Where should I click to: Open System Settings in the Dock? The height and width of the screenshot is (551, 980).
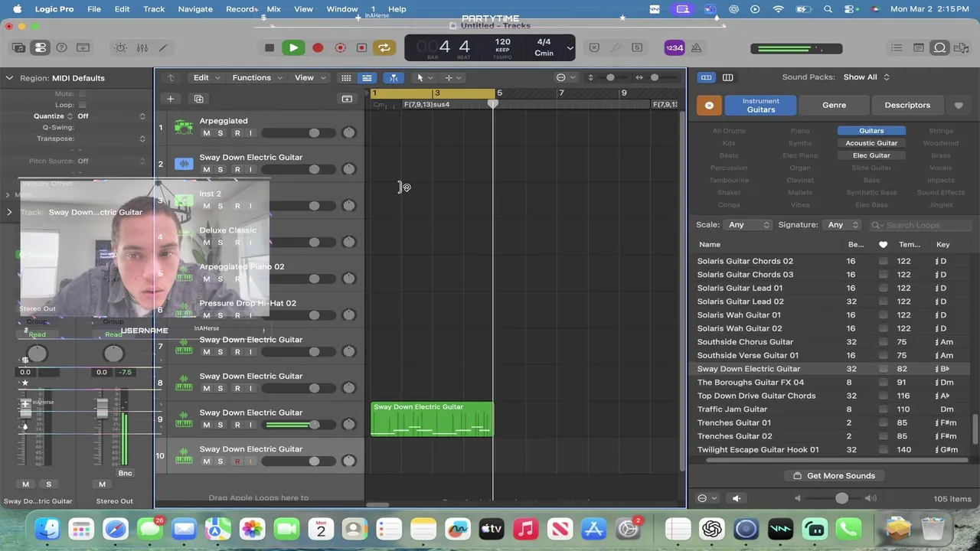(x=628, y=529)
